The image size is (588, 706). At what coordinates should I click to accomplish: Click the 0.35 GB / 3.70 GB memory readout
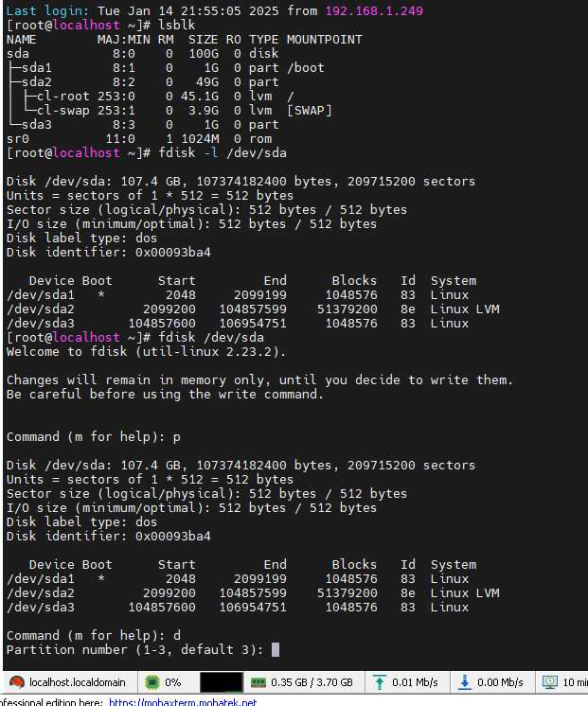pyautogui.click(x=312, y=682)
